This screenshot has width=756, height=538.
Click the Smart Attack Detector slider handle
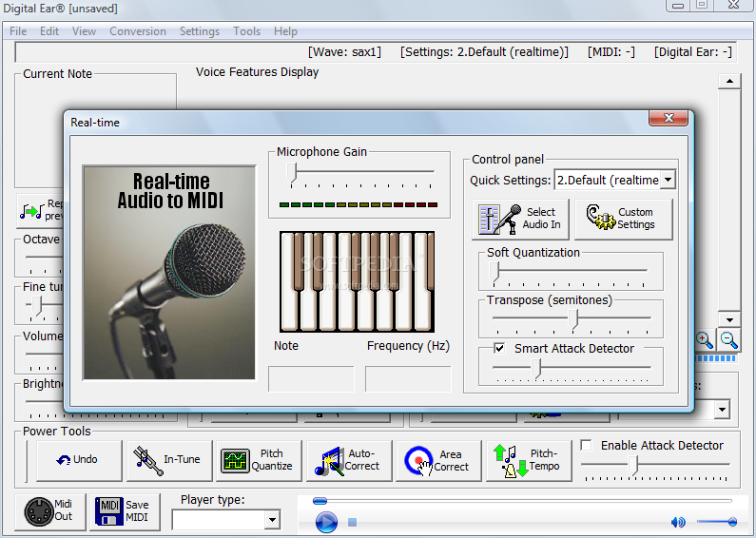(536, 368)
